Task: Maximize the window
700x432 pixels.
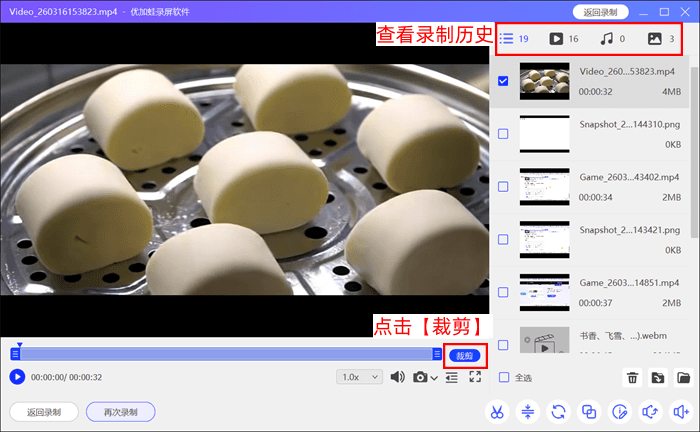Action: click(664, 12)
